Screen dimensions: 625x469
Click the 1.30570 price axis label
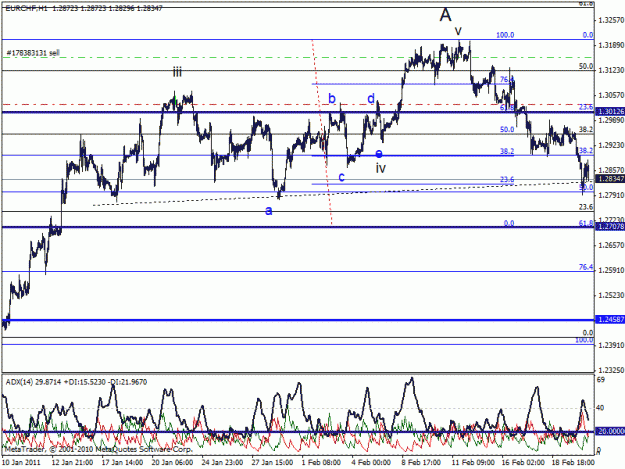point(611,95)
